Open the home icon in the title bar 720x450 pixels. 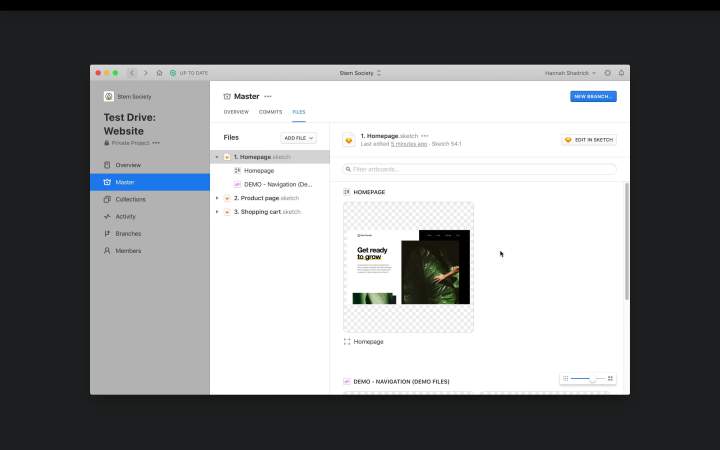tap(159, 73)
